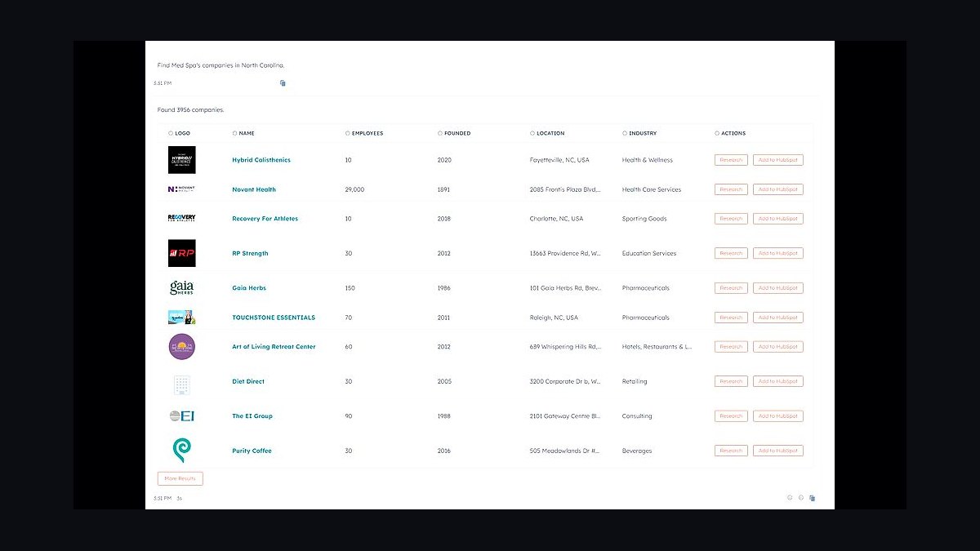Select the 'Found 3956 companies.' text
Viewport: 980px width, 551px height.
pyautogui.click(x=190, y=109)
